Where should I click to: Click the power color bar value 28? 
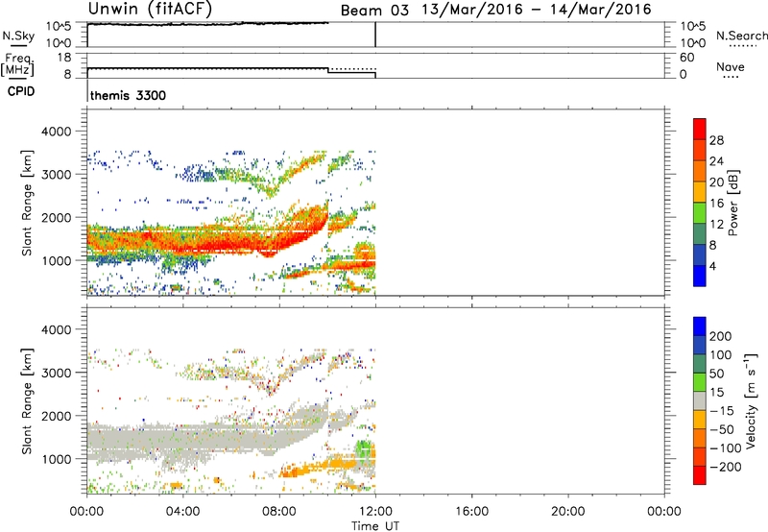[x=716, y=140]
